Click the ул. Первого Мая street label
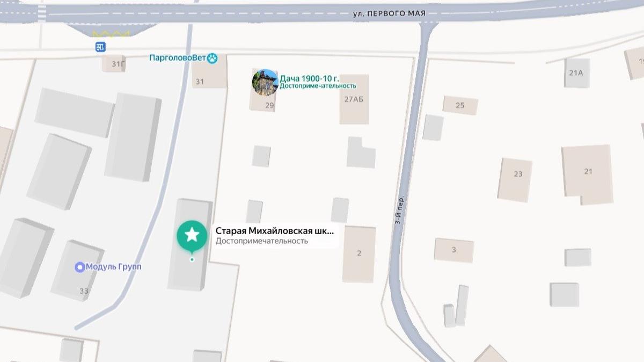Image resolution: width=644 pixels, height=362 pixels. tap(389, 13)
